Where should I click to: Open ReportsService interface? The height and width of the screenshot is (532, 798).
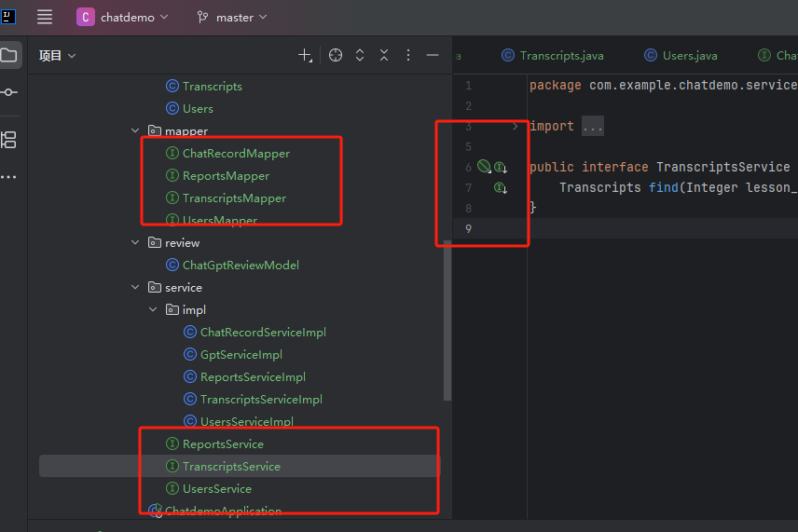point(223,444)
